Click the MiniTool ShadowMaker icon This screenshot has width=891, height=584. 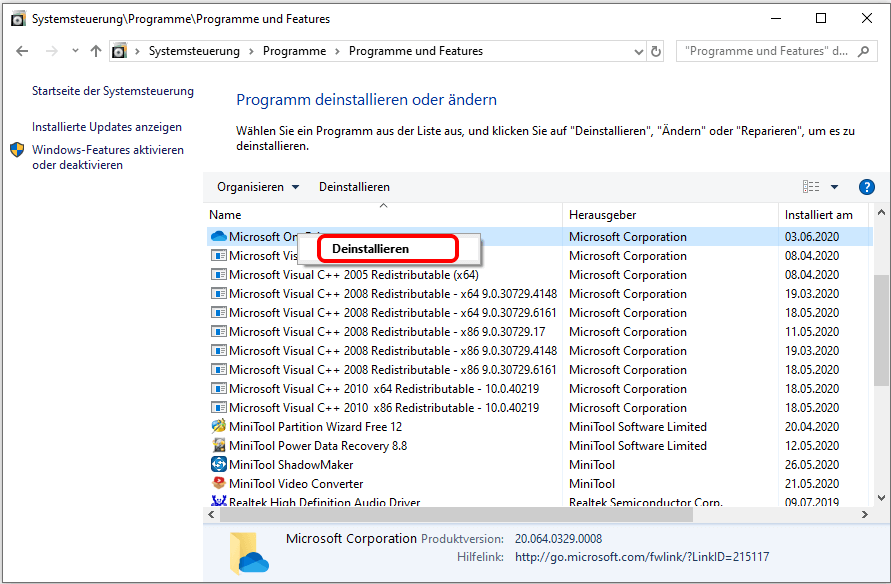point(218,464)
